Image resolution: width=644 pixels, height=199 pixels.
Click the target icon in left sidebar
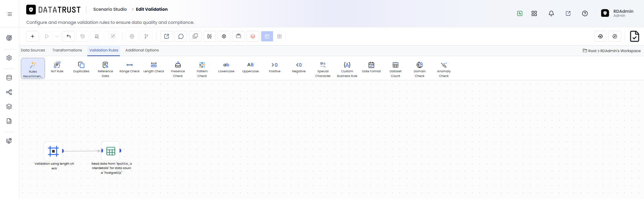coord(9,38)
